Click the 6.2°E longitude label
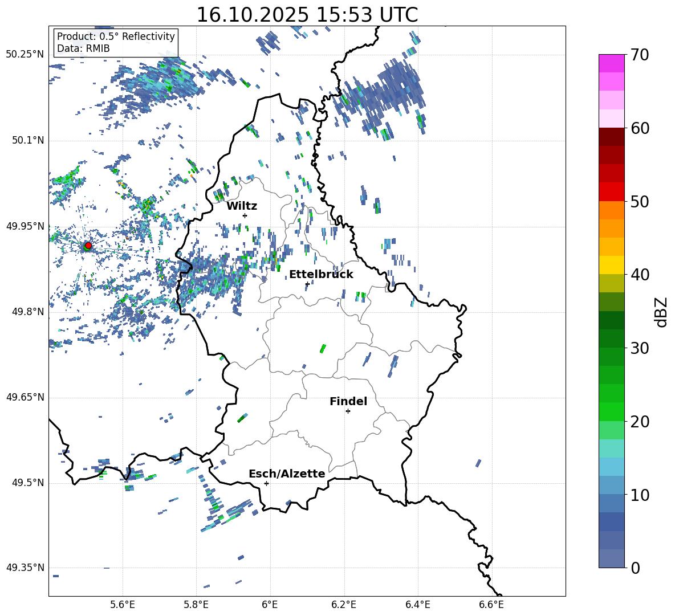Screen dimensions: 675x616 click(344, 605)
